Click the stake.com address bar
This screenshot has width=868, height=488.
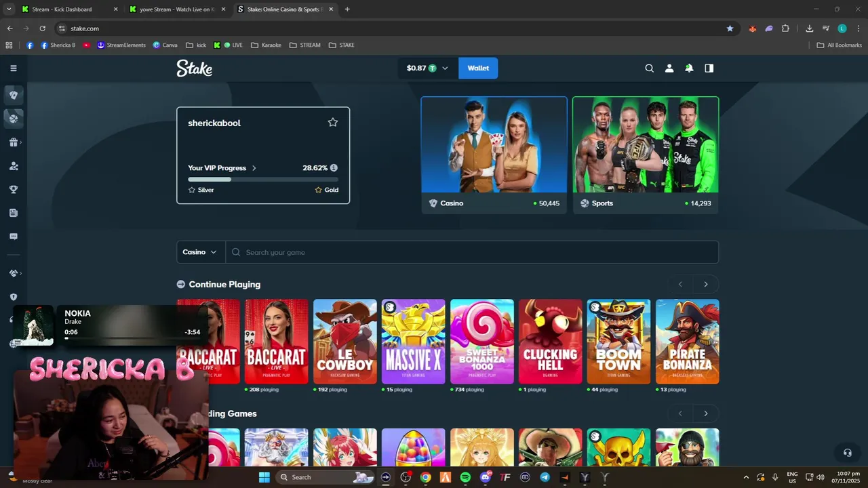tap(390, 28)
